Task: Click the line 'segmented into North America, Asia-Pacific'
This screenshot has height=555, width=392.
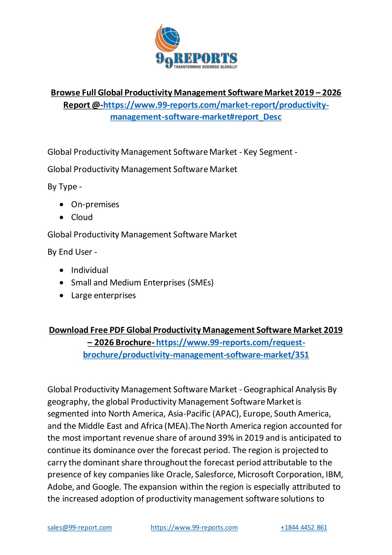Action: (x=189, y=414)
